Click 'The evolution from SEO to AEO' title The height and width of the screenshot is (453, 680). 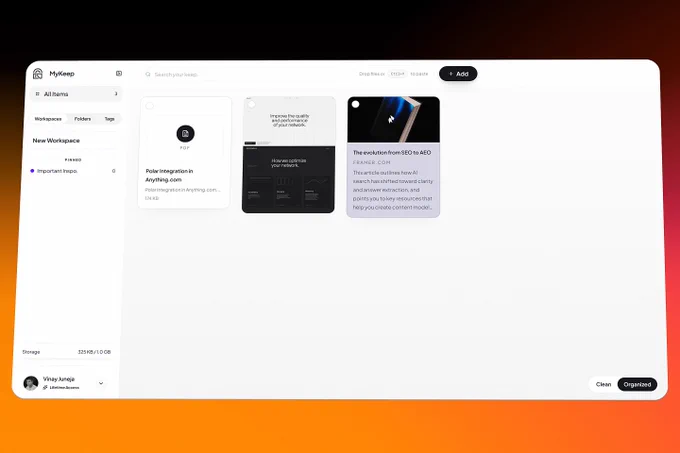392,153
